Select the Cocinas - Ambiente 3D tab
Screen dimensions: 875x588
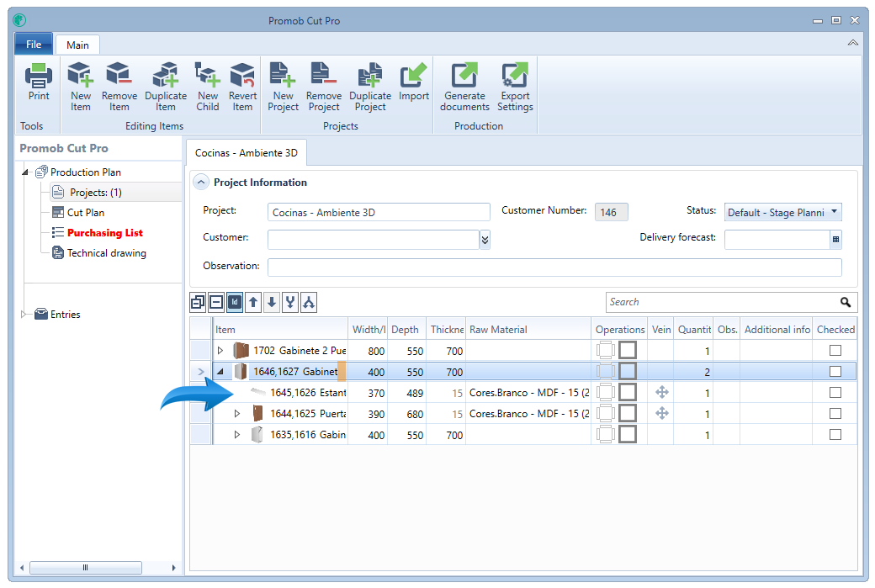[246, 153]
